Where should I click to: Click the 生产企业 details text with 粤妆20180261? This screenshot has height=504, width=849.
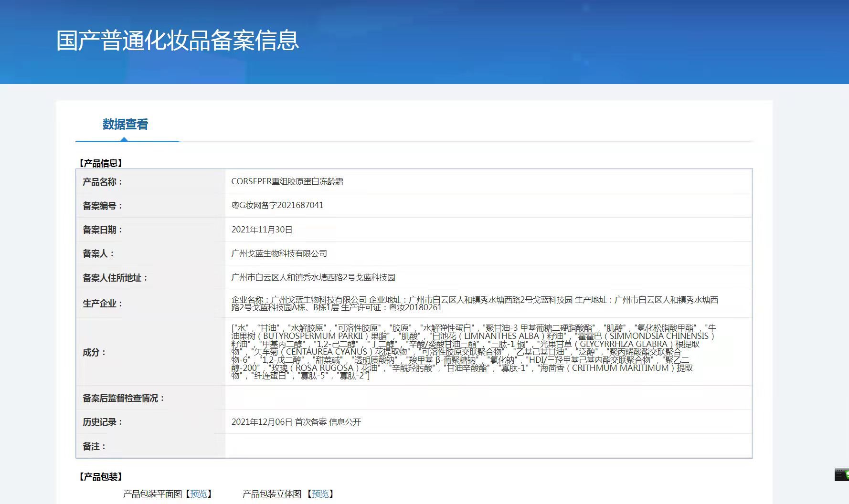point(475,304)
